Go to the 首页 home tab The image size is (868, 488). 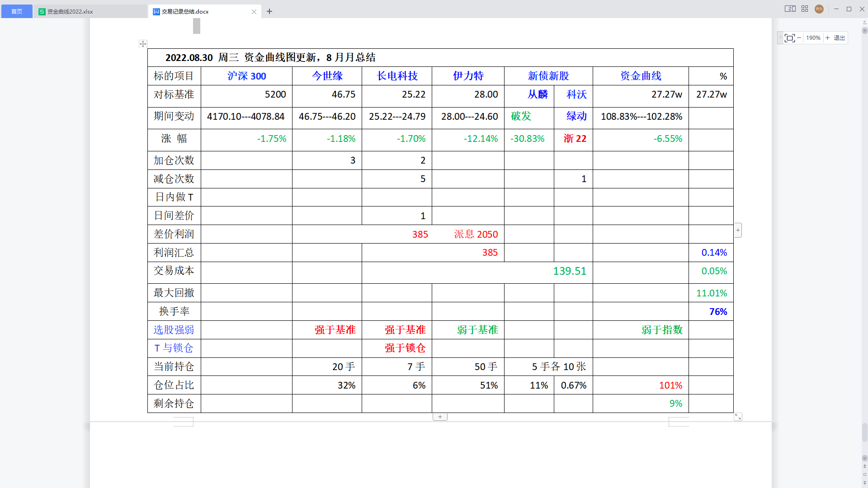(x=17, y=11)
